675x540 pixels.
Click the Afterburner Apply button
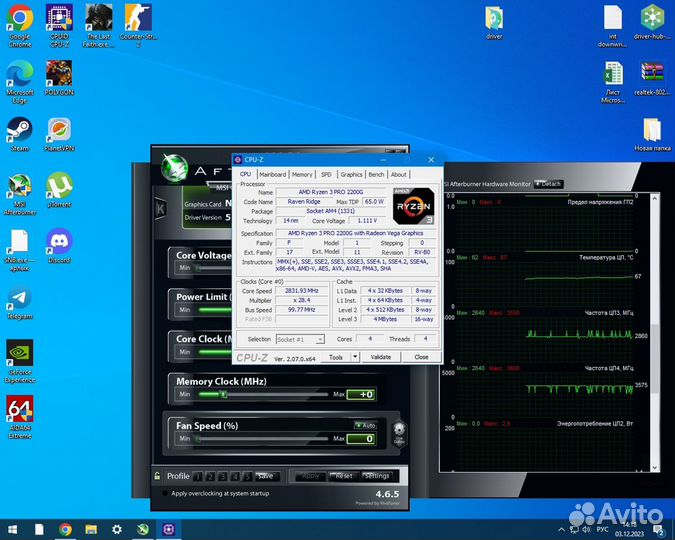coord(310,476)
